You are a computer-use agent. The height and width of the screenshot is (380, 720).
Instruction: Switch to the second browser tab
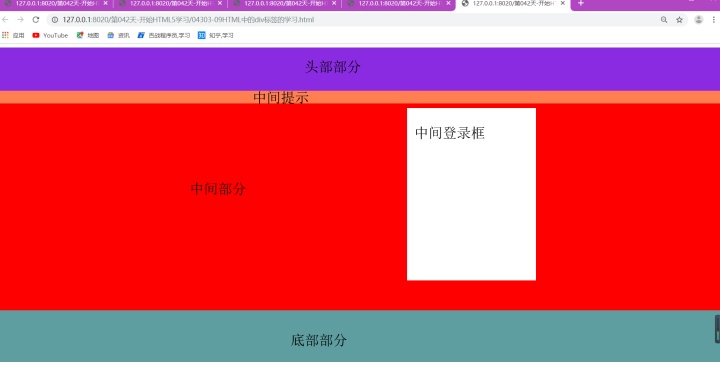(170, 4)
